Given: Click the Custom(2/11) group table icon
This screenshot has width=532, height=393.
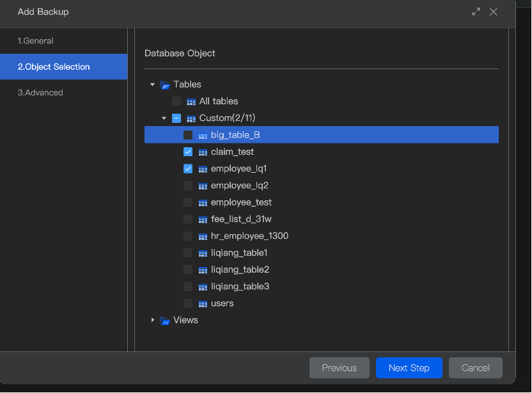Looking at the screenshot, I should pyautogui.click(x=191, y=118).
